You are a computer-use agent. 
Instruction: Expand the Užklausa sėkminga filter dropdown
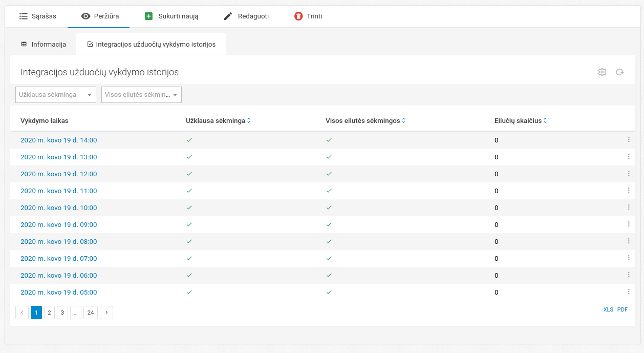click(x=56, y=95)
